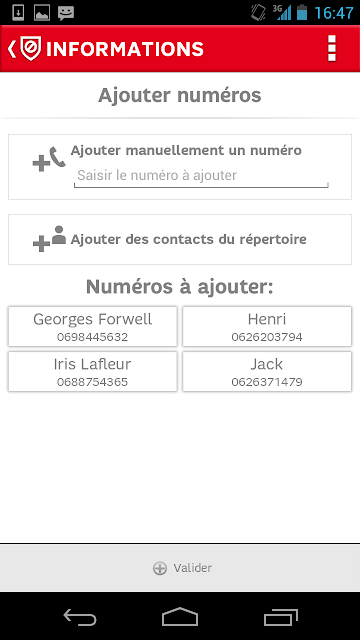
Task: Tap the Valider button
Action: (180, 568)
